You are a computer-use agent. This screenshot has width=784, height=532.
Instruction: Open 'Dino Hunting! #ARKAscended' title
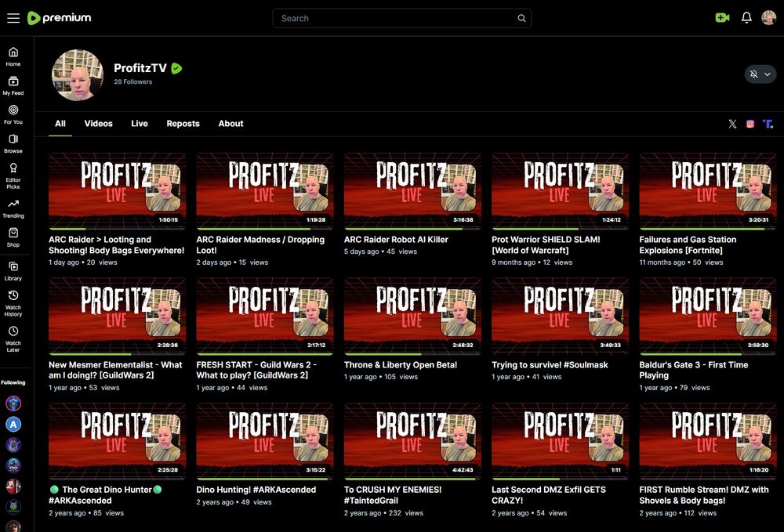[256, 490]
